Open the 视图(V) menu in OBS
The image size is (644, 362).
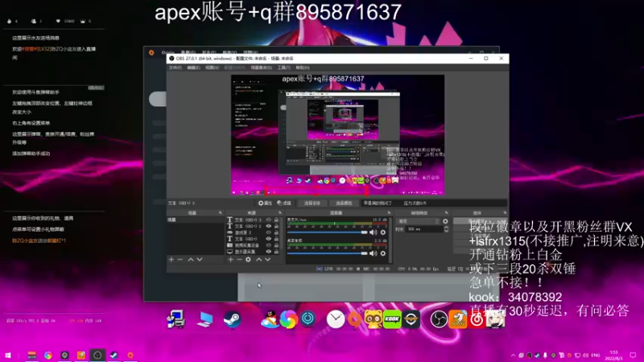212,68
